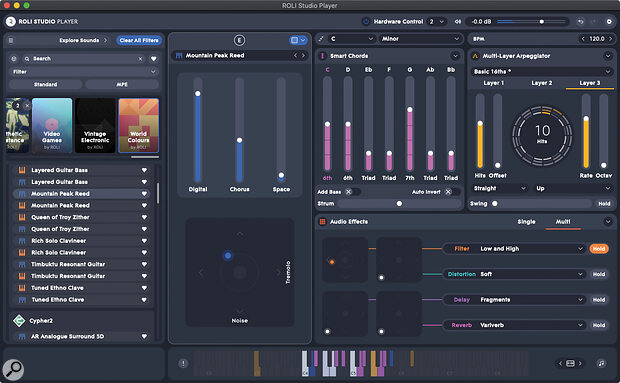
Task: Toggle MPE sound filter
Action: (x=122, y=84)
